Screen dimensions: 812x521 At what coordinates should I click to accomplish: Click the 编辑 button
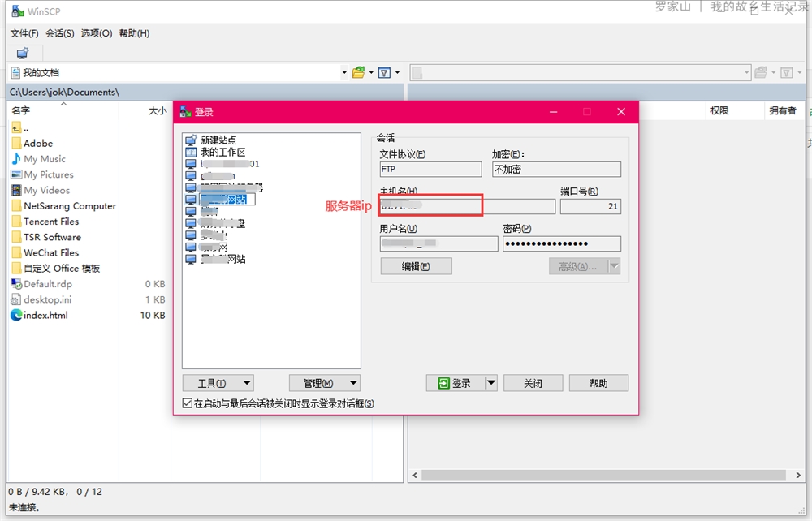[416, 266]
